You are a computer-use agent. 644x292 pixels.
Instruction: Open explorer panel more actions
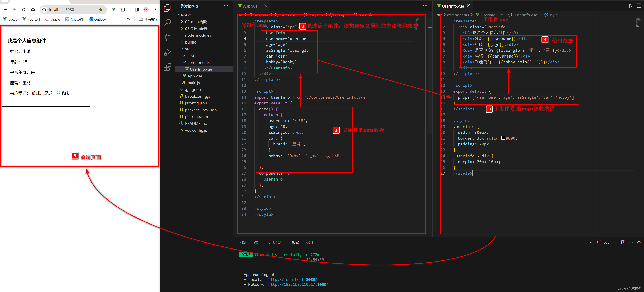[x=226, y=6]
